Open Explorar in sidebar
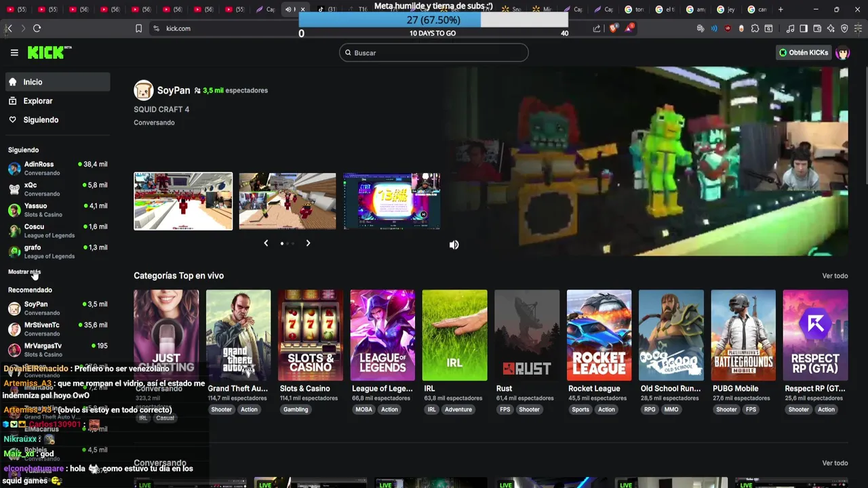The width and height of the screenshot is (868, 488). pyautogui.click(x=58, y=101)
